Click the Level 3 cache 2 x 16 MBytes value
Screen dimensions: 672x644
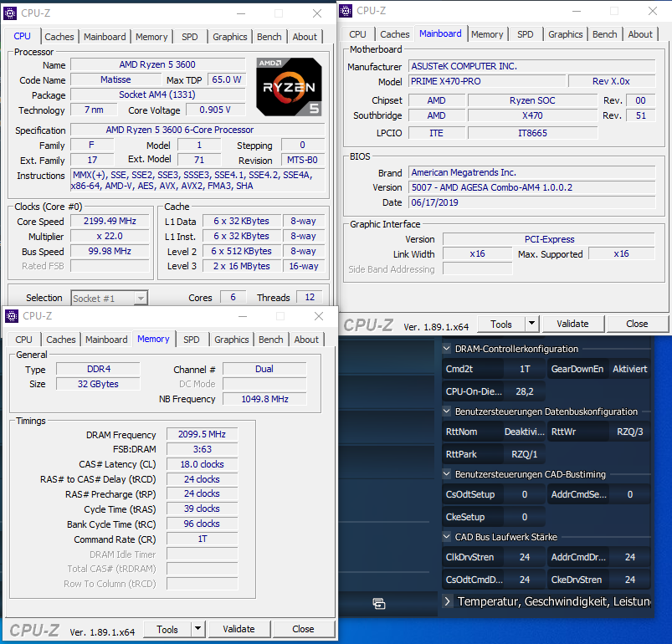(x=242, y=266)
